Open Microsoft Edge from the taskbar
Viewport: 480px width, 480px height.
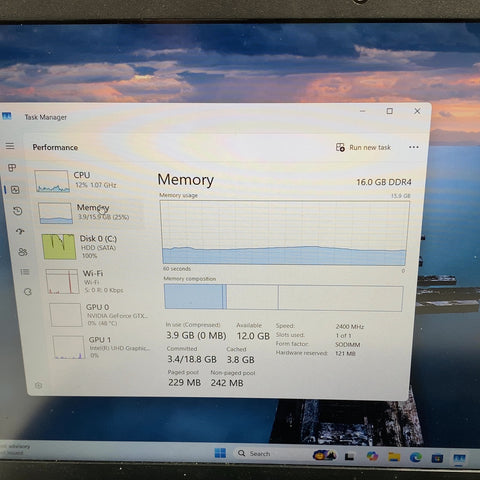416,458
